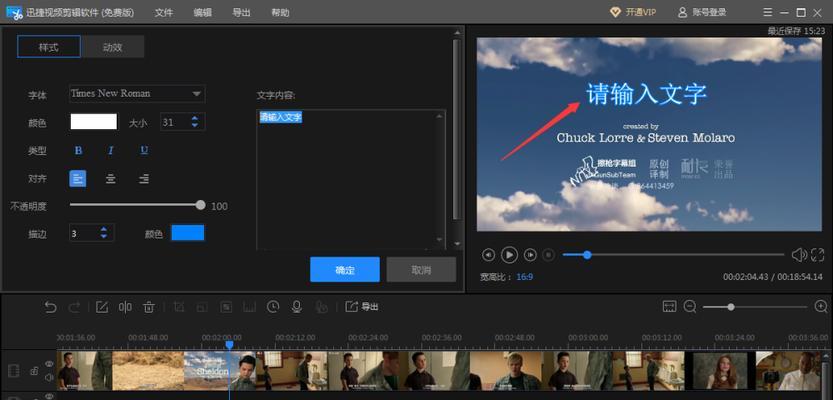Toggle italic text style I
This screenshot has height=400, width=833.
(111, 150)
